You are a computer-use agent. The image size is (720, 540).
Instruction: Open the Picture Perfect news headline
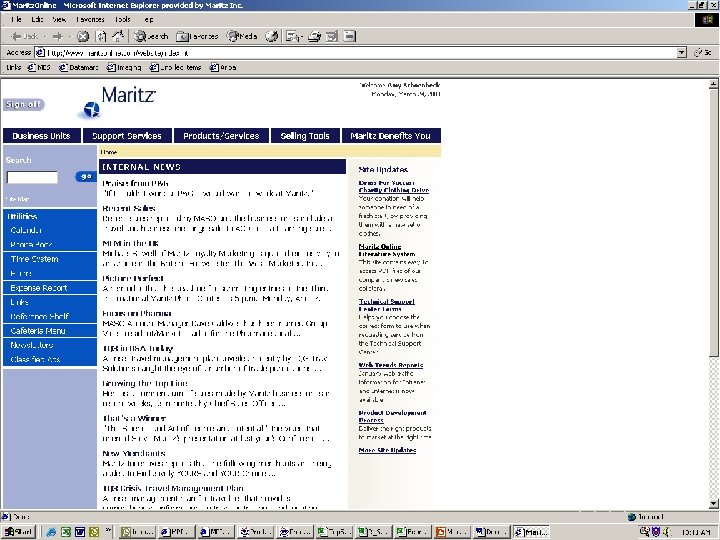point(133,278)
